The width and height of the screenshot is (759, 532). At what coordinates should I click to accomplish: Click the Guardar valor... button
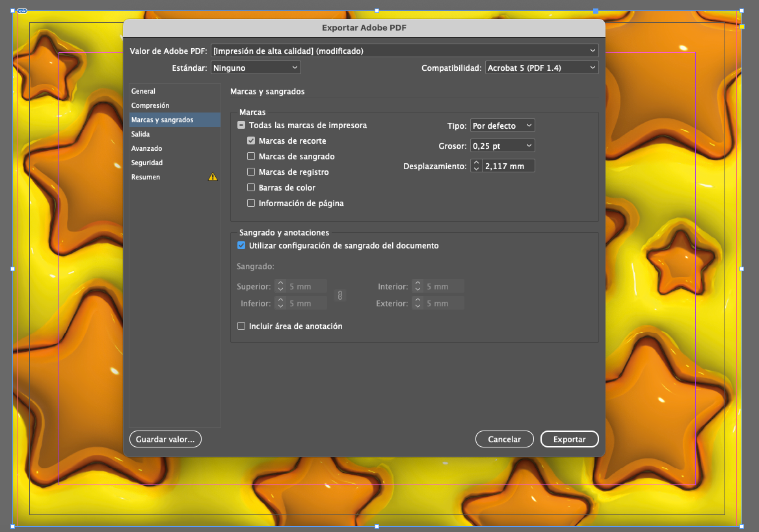tap(165, 439)
